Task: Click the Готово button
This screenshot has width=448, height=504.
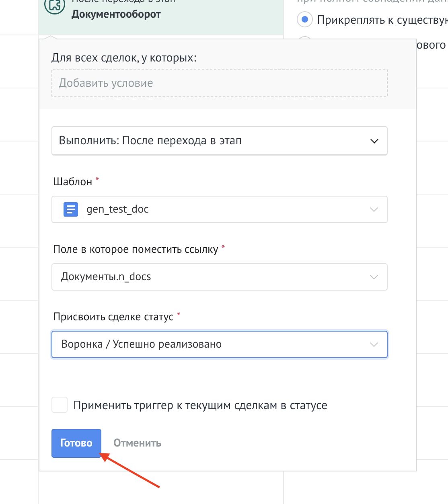Action: click(76, 443)
